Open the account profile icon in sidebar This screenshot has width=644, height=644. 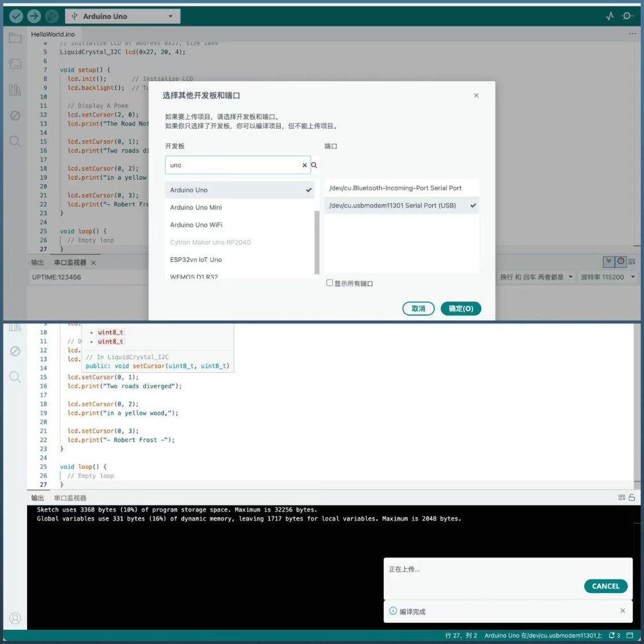(x=15, y=618)
